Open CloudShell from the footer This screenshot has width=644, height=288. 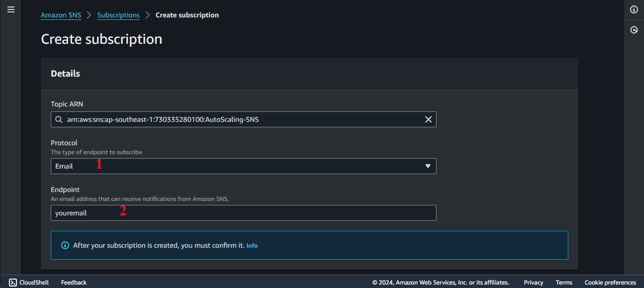[x=34, y=283]
